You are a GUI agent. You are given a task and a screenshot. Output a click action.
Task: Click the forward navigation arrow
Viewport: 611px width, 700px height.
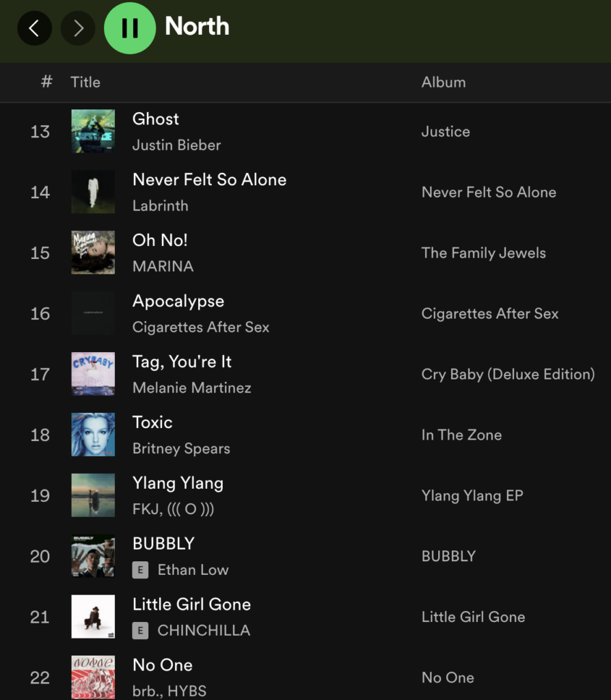pos(77,28)
